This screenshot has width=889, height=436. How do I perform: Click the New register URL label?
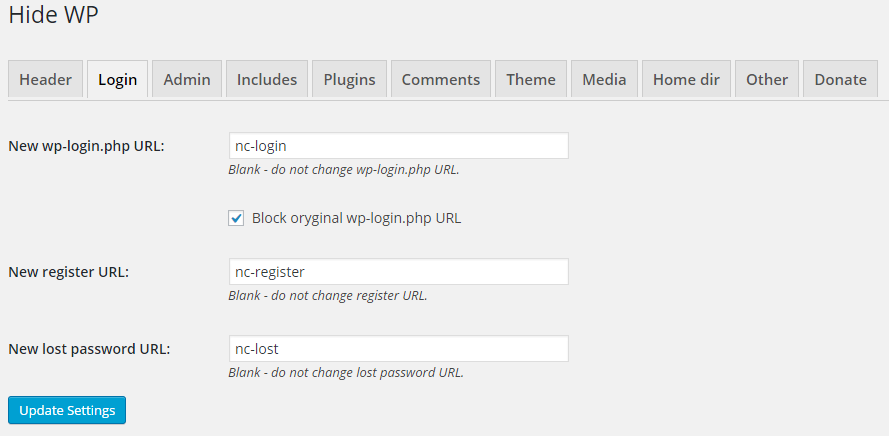click(x=69, y=272)
